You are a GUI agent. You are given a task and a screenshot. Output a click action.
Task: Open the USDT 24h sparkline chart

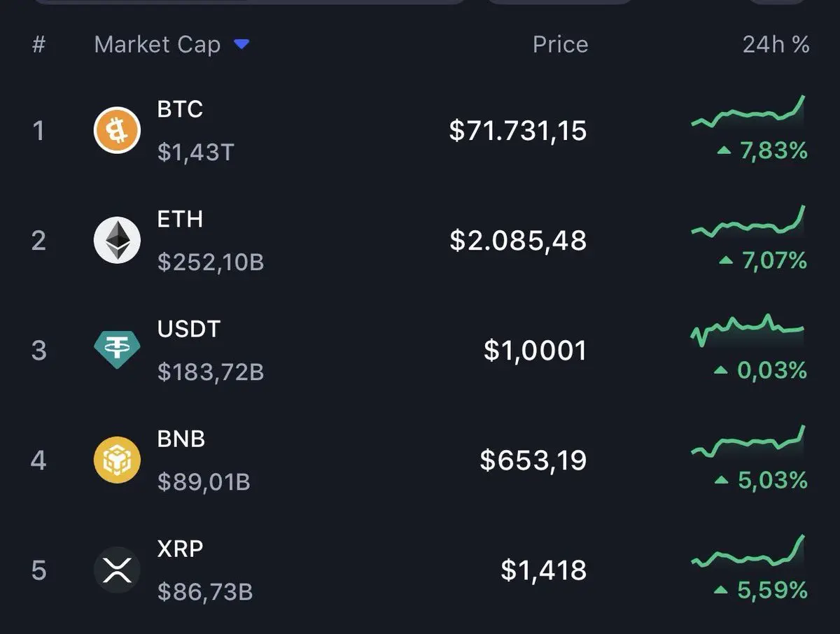[748, 329]
